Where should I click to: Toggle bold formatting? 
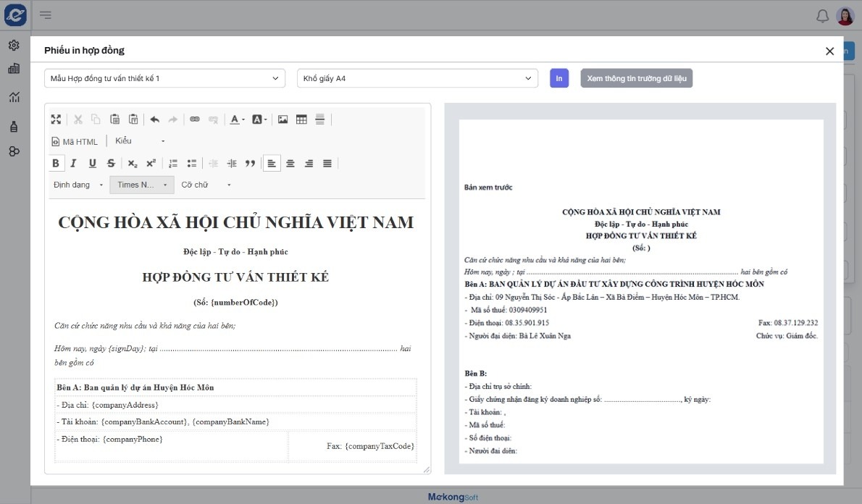pyautogui.click(x=56, y=164)
